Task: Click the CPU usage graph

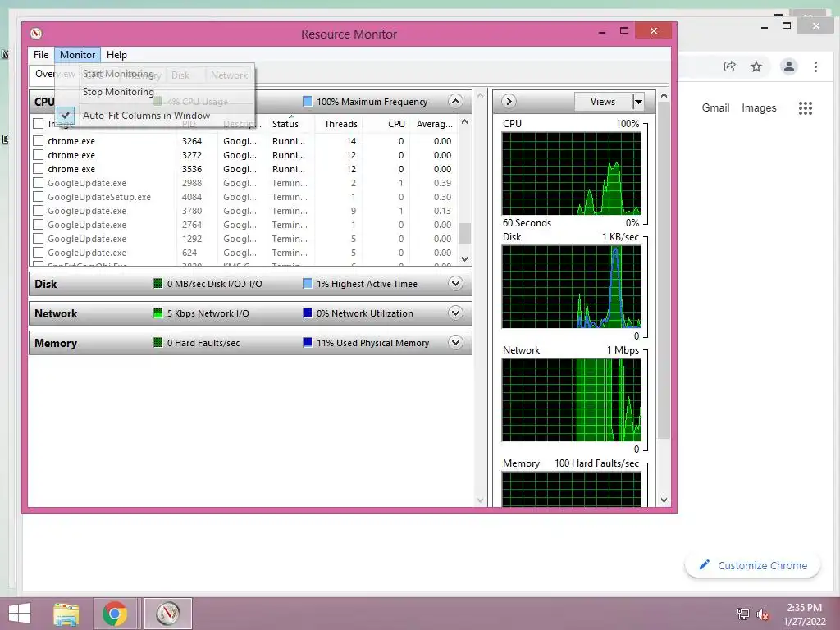Action: click(x=571, y=174)
